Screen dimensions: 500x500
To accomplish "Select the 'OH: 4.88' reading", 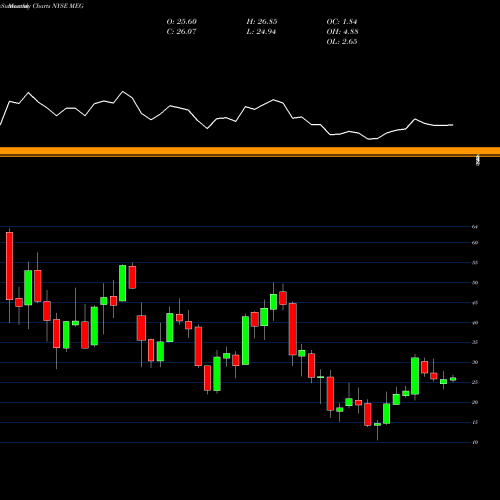I will [x=342, y=32].
